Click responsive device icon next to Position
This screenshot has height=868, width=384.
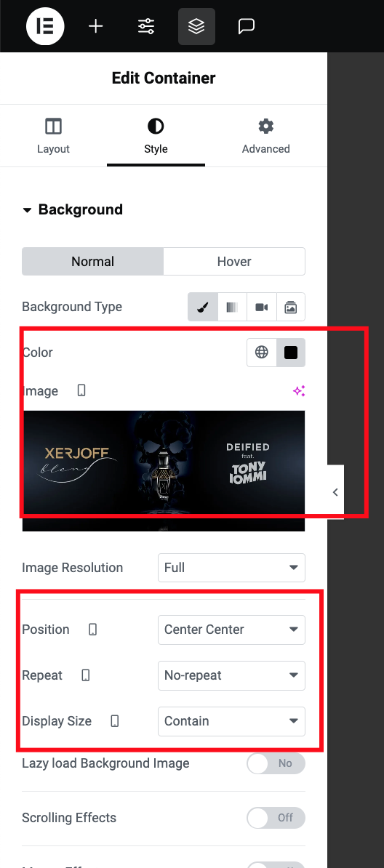[92, 630]
